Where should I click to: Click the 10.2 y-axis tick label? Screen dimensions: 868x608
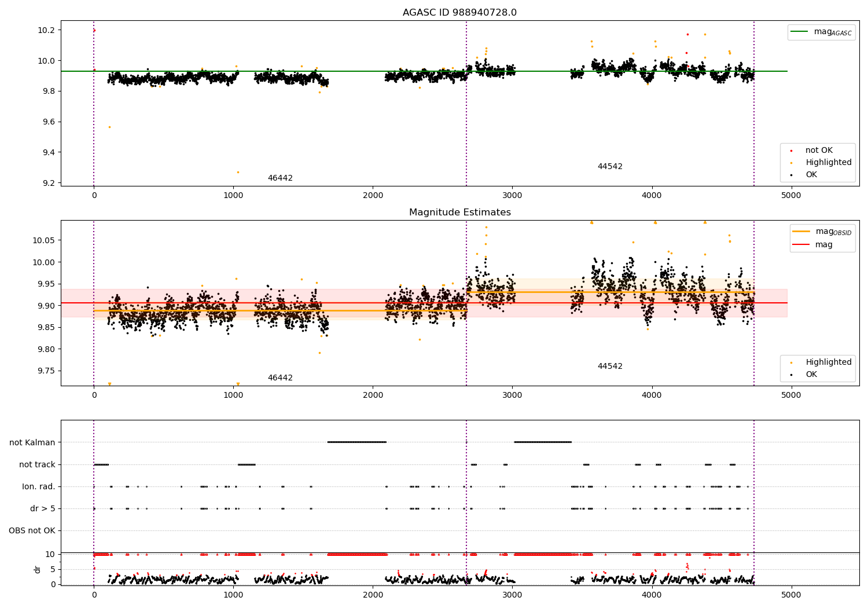[47, 30]
